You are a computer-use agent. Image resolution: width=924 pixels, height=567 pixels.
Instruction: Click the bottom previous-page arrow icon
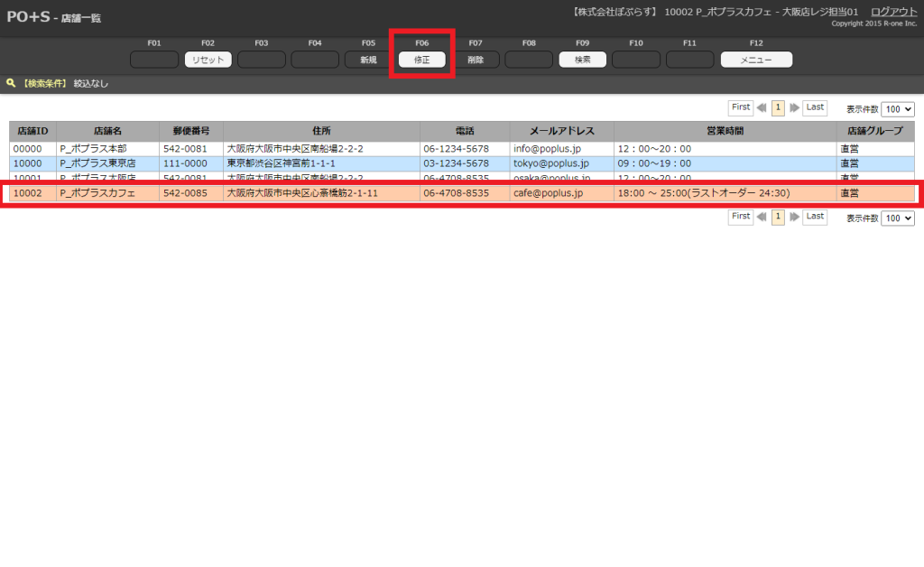pos(762,218)
